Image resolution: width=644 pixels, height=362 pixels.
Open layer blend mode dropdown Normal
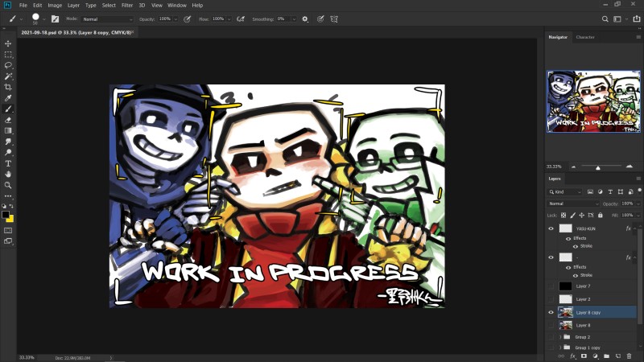[573, 204]
